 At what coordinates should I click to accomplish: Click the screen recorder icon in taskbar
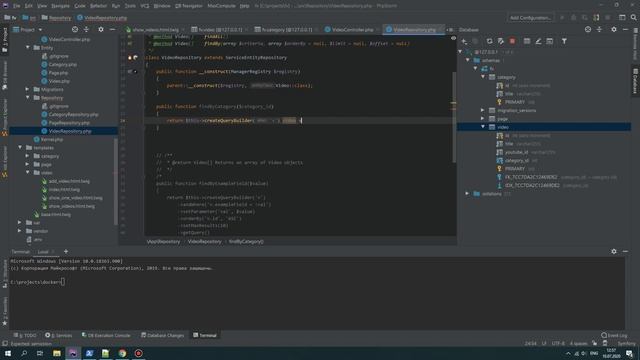coord(138,353)
